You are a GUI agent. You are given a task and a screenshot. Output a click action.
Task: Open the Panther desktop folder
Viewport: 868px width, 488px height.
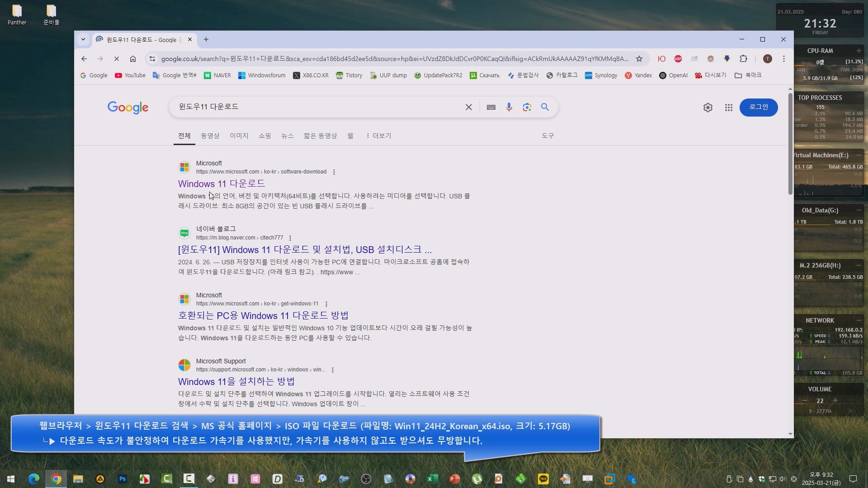pyautogui.click(x=17, y=14)
